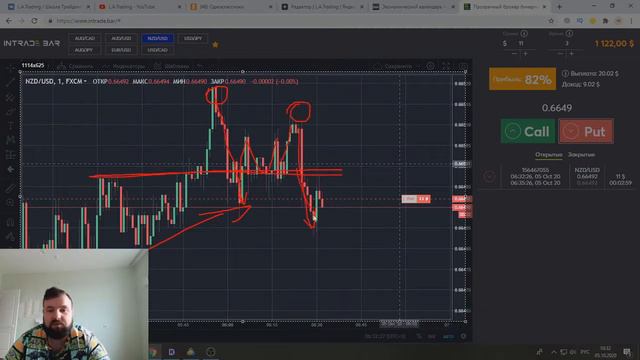This screenshot has width=640, height=360.
Task: Select the AUD/CAD currency pair
Action: click(x=84, y=38)
